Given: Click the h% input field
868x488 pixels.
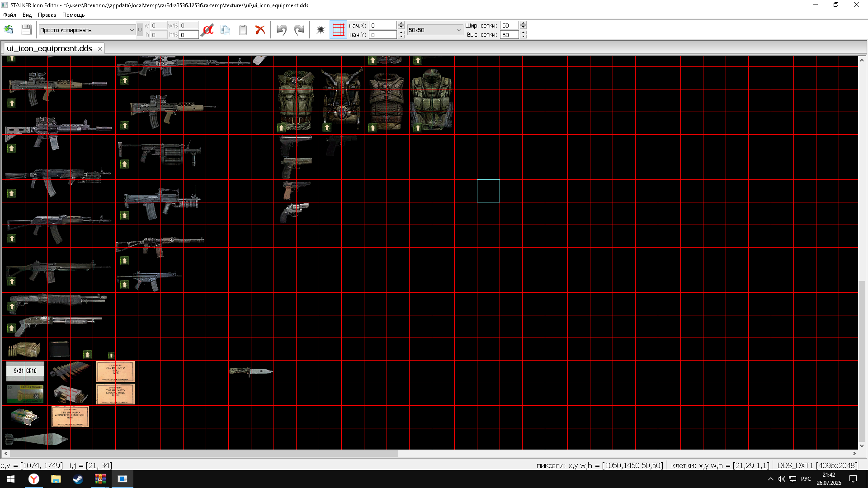Looking at the screenshot, I should 189,35.
